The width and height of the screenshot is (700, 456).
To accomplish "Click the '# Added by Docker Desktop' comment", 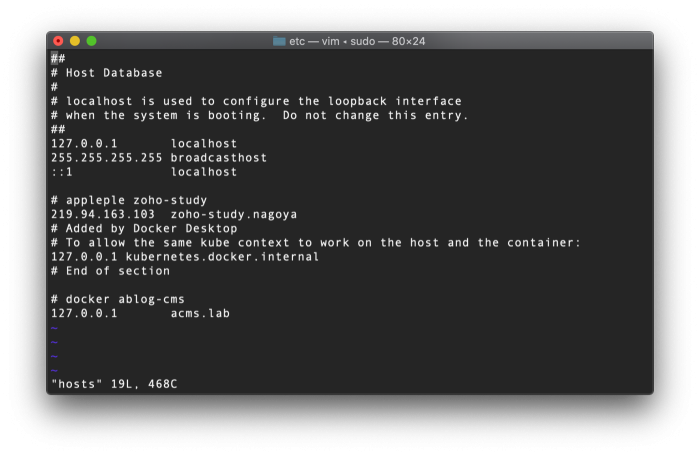I will coord(143,228).
